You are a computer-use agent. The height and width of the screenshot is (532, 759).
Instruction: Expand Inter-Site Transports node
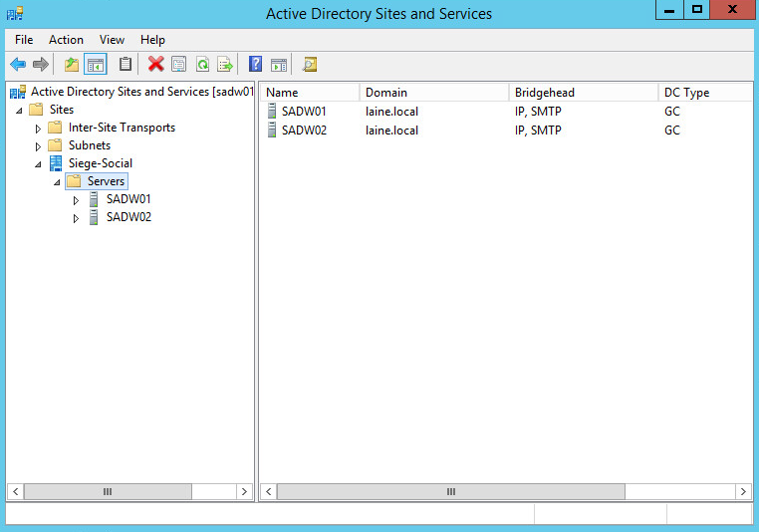[x=38, y=129]
